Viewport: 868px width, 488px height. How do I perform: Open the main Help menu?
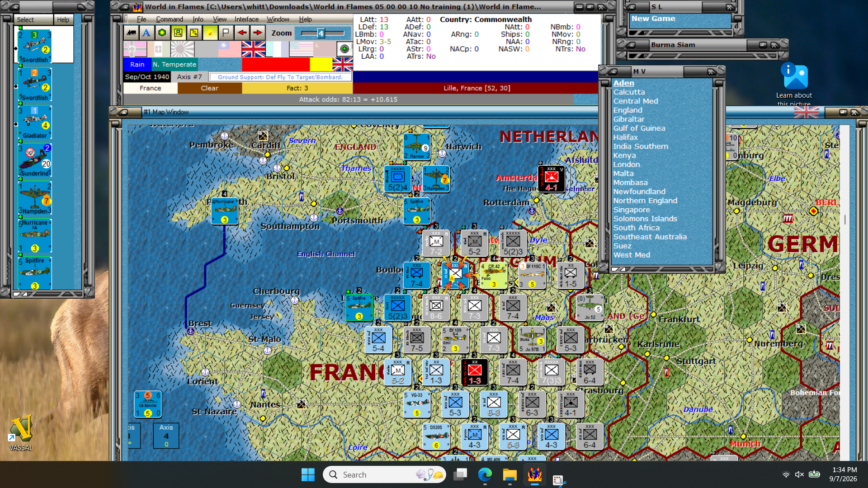[x=305, y=19]
